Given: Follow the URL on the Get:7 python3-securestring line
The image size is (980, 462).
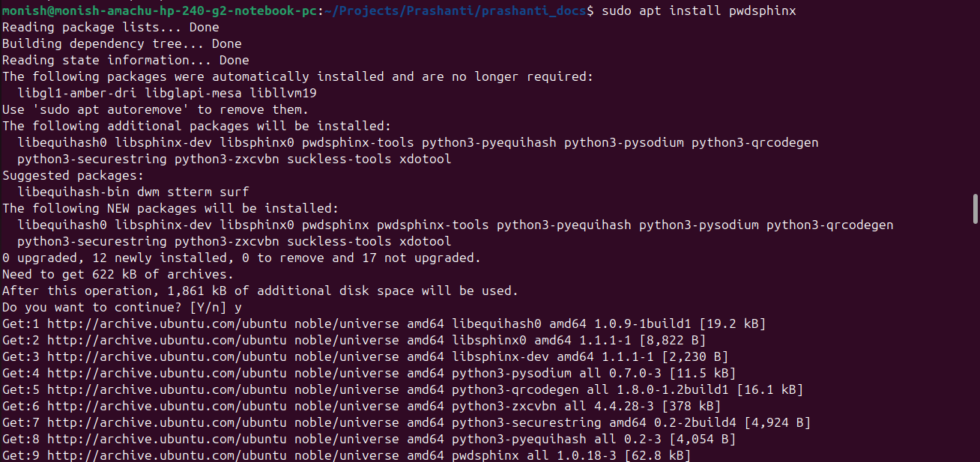Looking at the screenshot, I should [166, 422].
